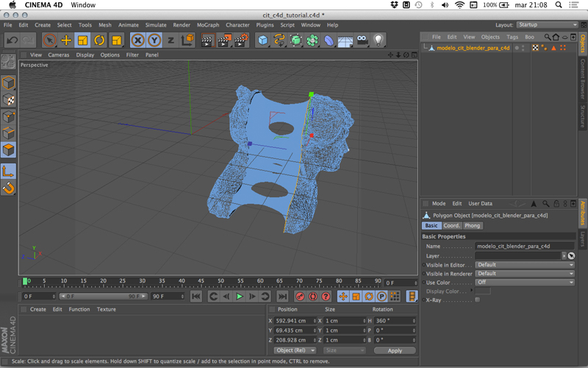Viewport: 588px width, 368px height.
Task: Select the Live Selection tool
Action: (49, 40)
